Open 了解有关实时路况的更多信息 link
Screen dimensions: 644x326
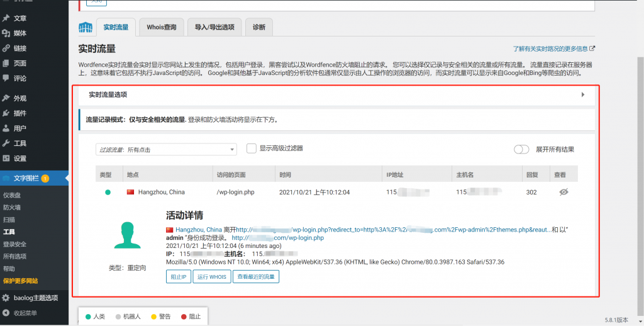(550, 48)
